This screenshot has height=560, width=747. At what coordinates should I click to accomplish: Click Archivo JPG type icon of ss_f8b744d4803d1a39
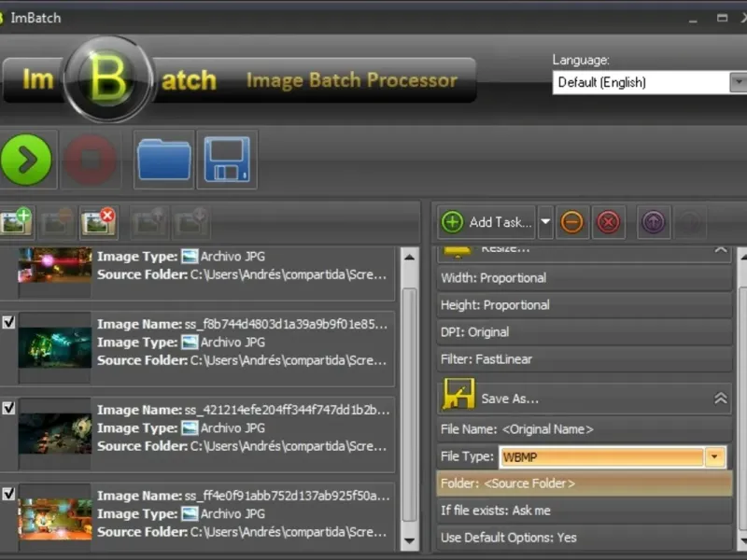pos(190,343)
